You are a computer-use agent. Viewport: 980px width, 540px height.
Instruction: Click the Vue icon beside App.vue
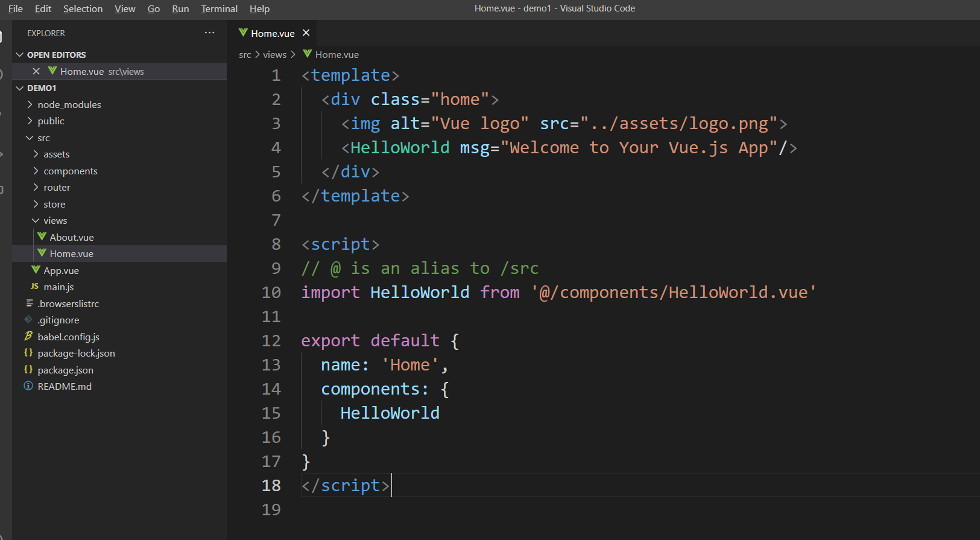click(x=36, y=270)
